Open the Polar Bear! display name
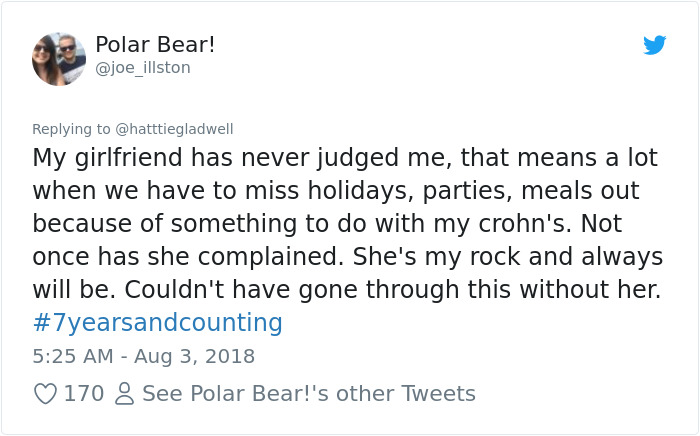This screenshot has height=436, width=700. [155, 45]
